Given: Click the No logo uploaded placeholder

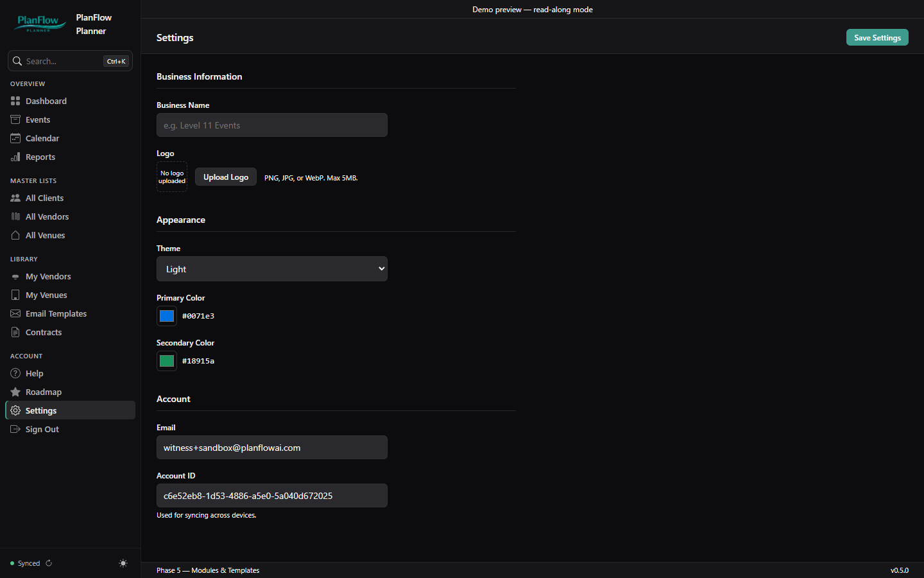Looking at the screenshot, I should [172, 177].
